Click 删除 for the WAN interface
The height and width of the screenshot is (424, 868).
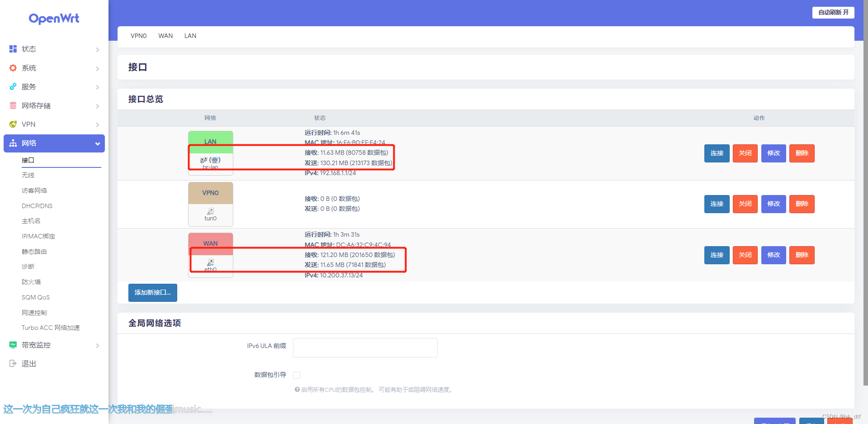tap(802, 255)
